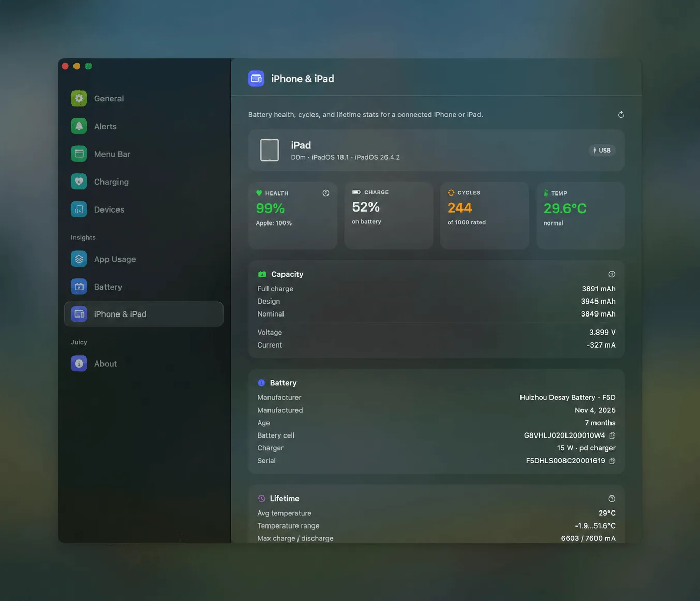Click the 3.899 V voltage value
The height and width of the screenshot is (601, 700).
pos(602,333)
